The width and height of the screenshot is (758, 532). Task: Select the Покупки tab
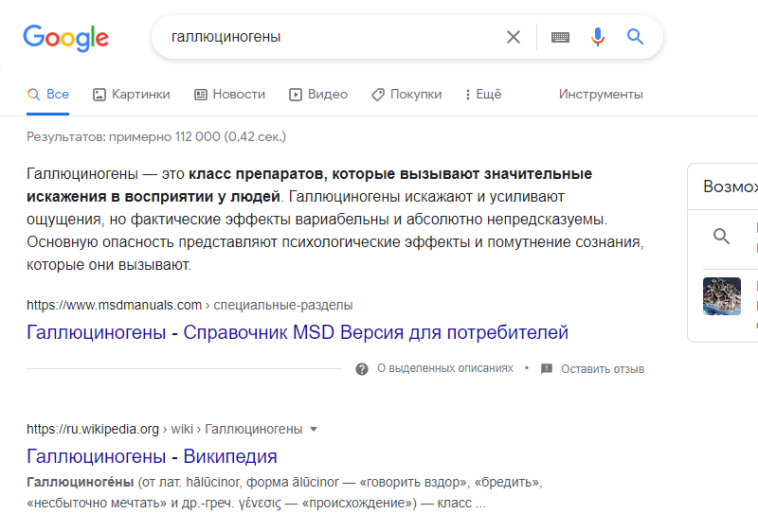click(406, 94)
